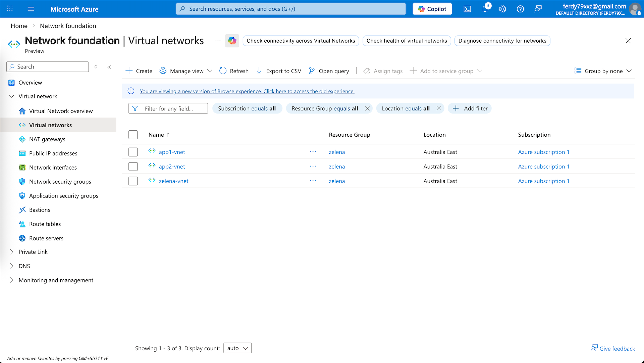The width and height of the screenshot is (644, 363).
Task: Open the Azure portal hamburger menu
Action: (x=31, y=9)
